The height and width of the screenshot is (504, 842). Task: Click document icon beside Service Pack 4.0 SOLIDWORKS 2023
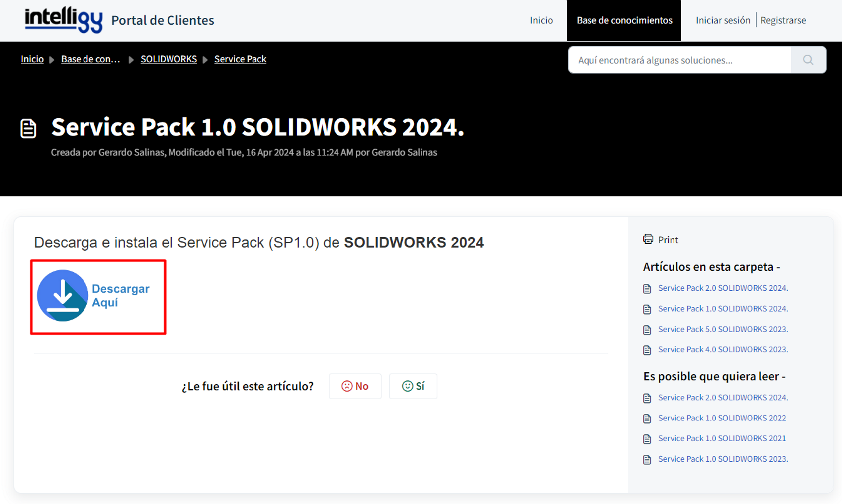[x=647, y=350]
